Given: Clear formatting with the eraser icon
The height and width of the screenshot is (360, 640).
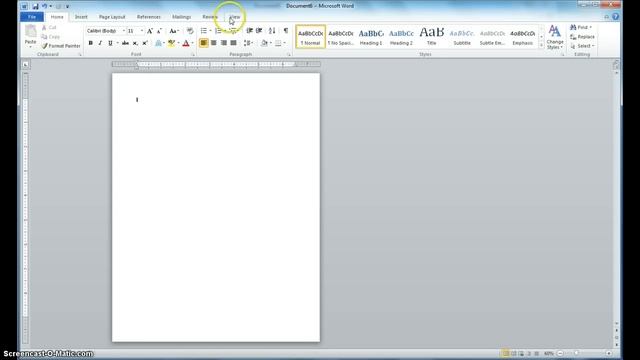Looking at the screenshot, I should coord(190,31).
